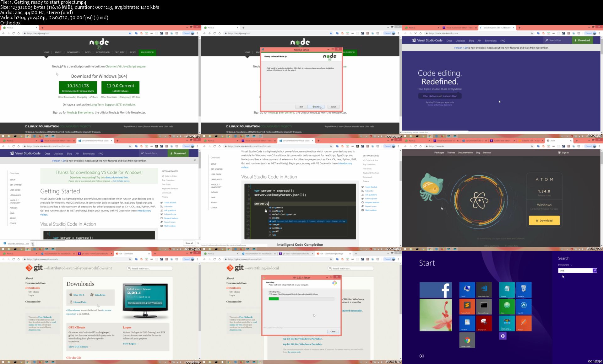Click Show all on the Chrome download shelf
603x364 pixels.
(x=189, y=243)
